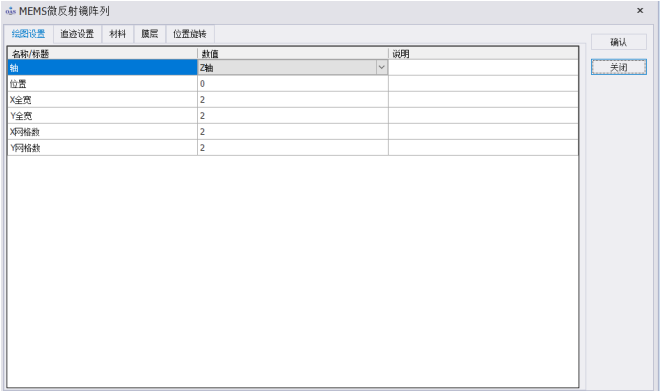
Task: Click the Z轴 combo box value
Action: point(287,68)
